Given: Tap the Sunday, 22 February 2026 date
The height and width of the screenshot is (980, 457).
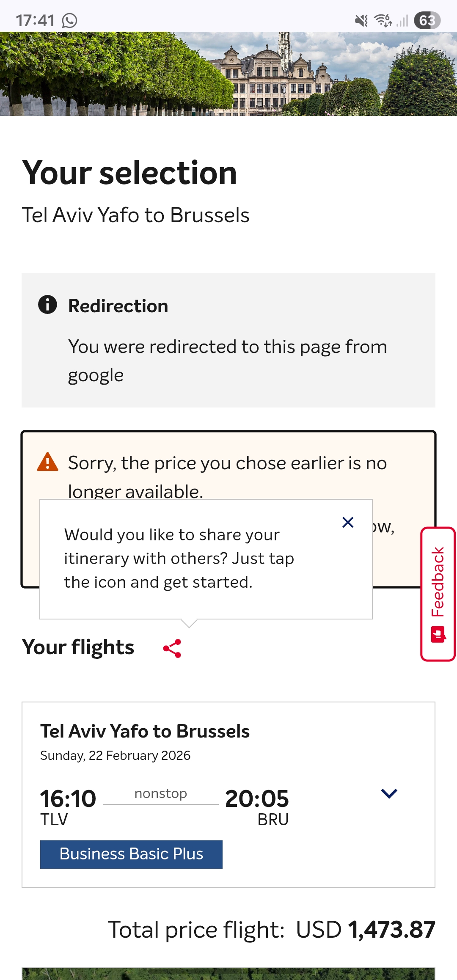Looking at the screenshot, I should (x=115, y=755).
